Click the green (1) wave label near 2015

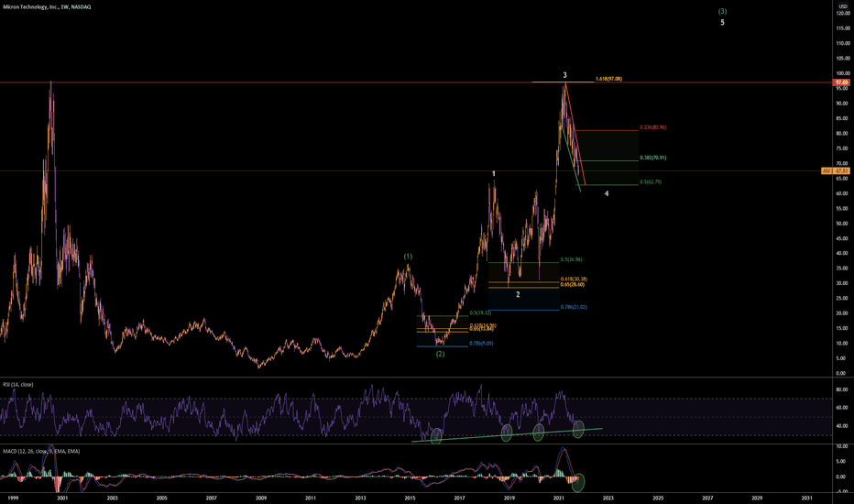408,256
